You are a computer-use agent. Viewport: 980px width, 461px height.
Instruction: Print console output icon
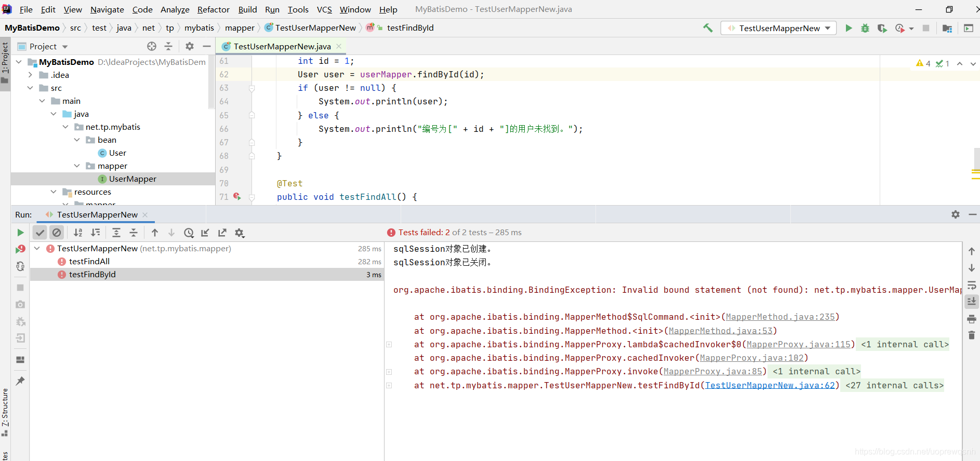point(972,319)
